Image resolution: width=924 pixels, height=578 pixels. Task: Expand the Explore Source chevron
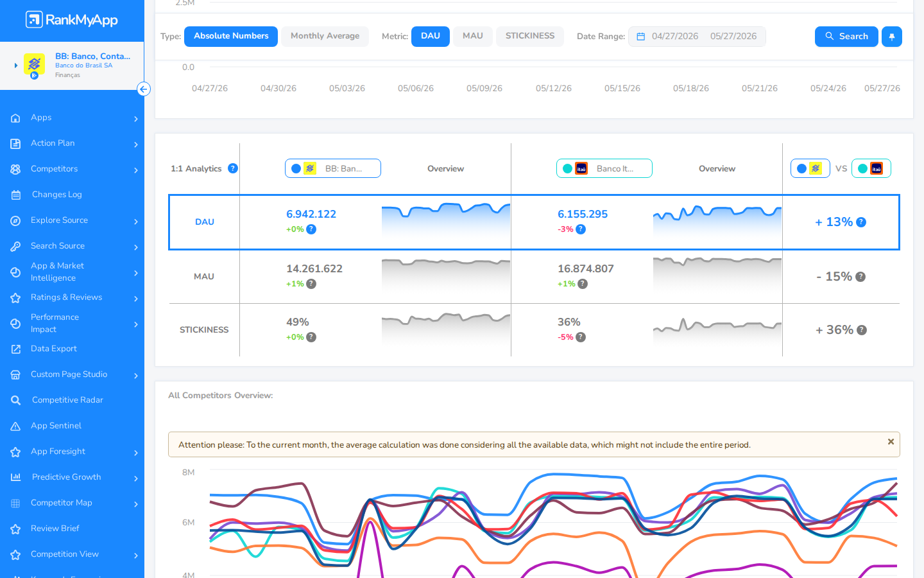(136, 222)
